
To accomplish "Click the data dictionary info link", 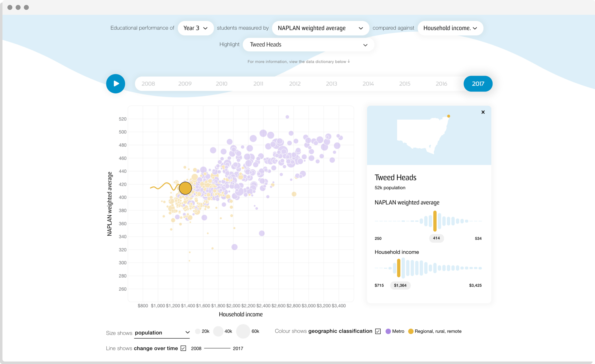I will click(297, 62).
